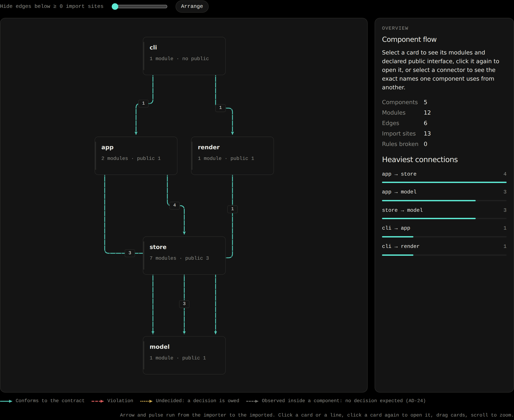The height and width of the screenshot is (420, 514).
Task: Select the app component card
Action: [x=136, y=156]
